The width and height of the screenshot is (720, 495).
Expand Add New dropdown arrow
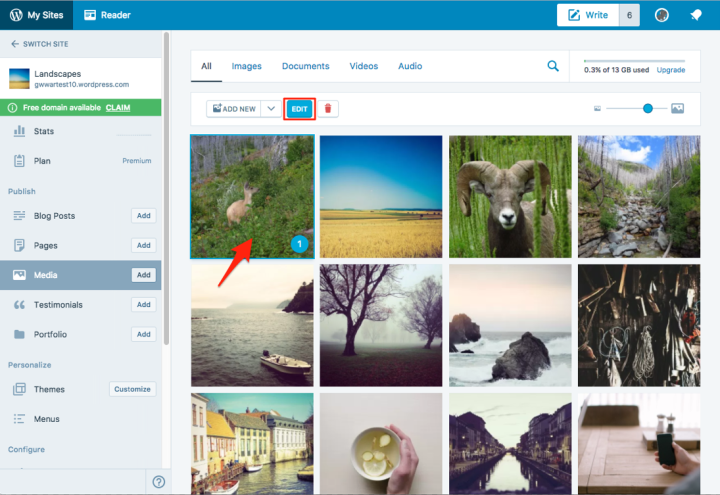pos(270,108)
